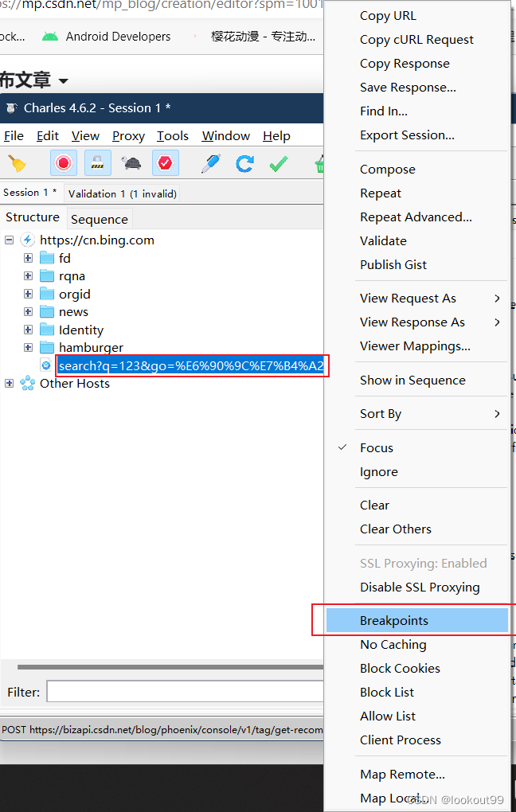This screenshot has width=516, height=812.
Task: Click the Identity folder icon
Action: [47, 330]
